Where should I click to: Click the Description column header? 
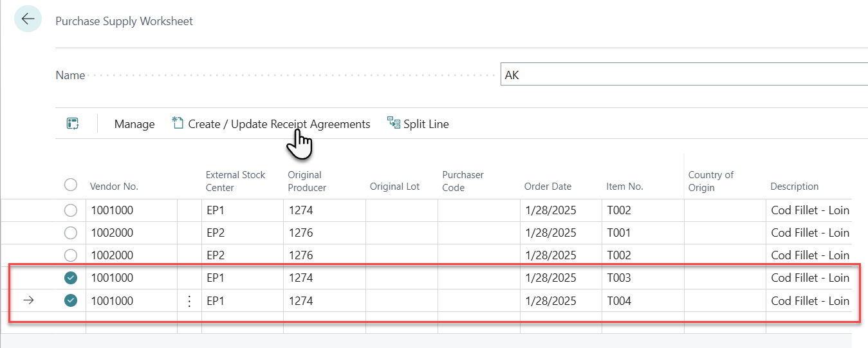(794, 187)
